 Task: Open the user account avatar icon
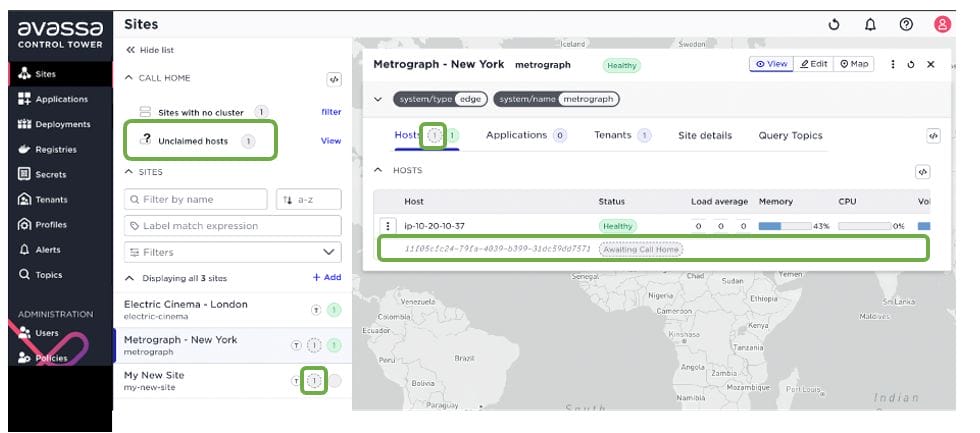pyautogui.click(x=942, y=24)
